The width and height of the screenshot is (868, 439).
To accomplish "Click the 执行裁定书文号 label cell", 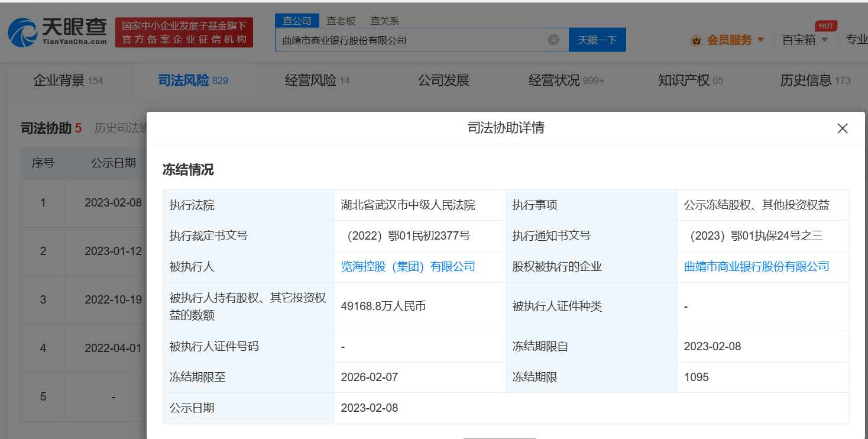I will pyautogui.click(x=248, y=236).
